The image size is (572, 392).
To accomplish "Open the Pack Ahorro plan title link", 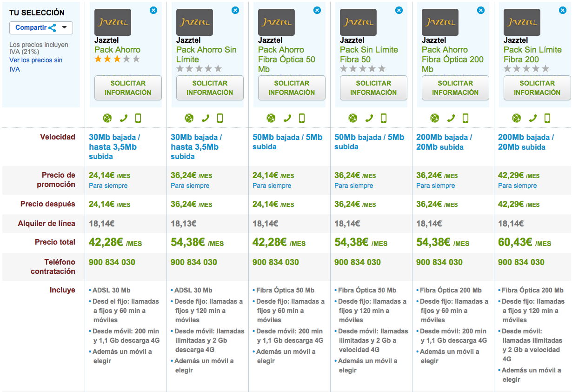I will (x=117, y=50).
